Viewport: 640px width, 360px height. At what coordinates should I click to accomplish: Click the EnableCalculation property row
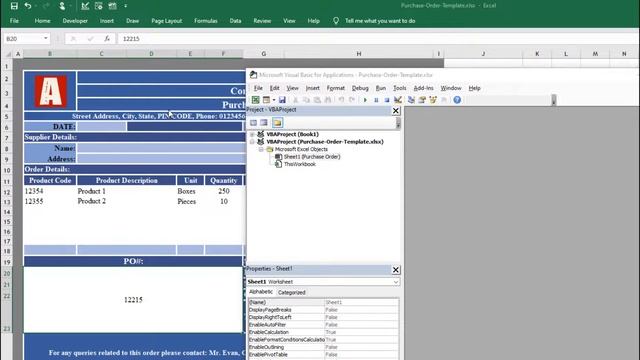click(323, 332)
